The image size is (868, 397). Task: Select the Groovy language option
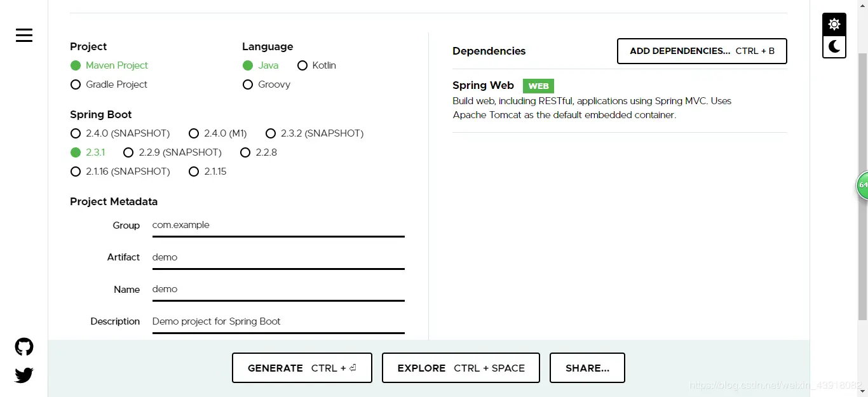(248, 84)
